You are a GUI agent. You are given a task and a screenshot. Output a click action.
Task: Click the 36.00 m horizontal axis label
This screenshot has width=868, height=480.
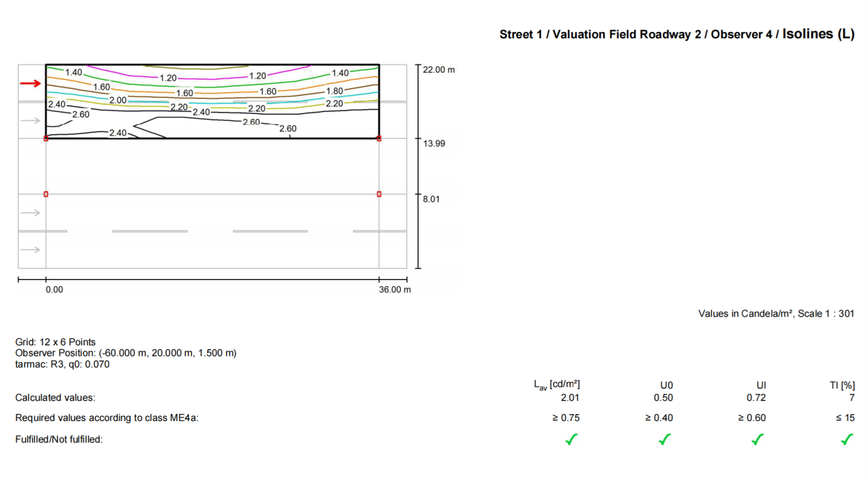coord(395,290)
